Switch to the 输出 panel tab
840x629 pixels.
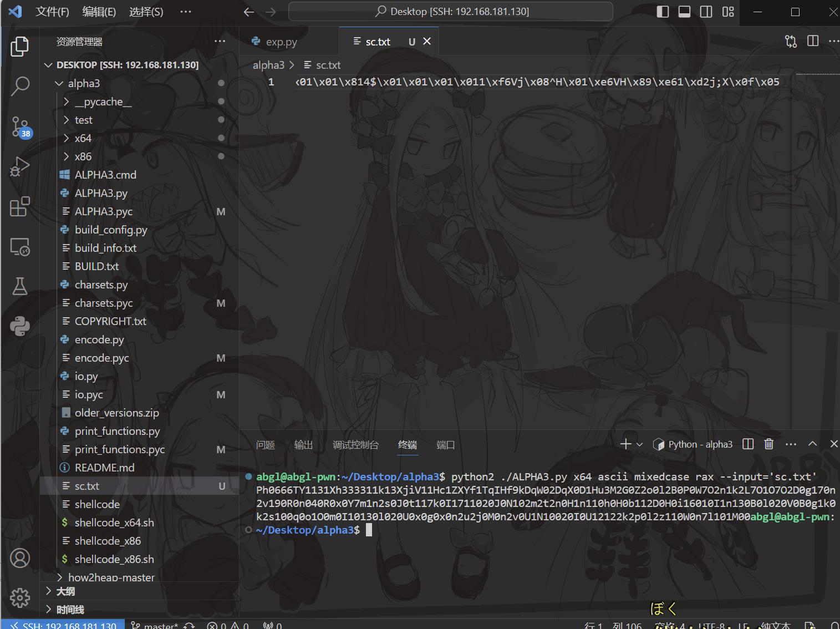click(303, 445)
